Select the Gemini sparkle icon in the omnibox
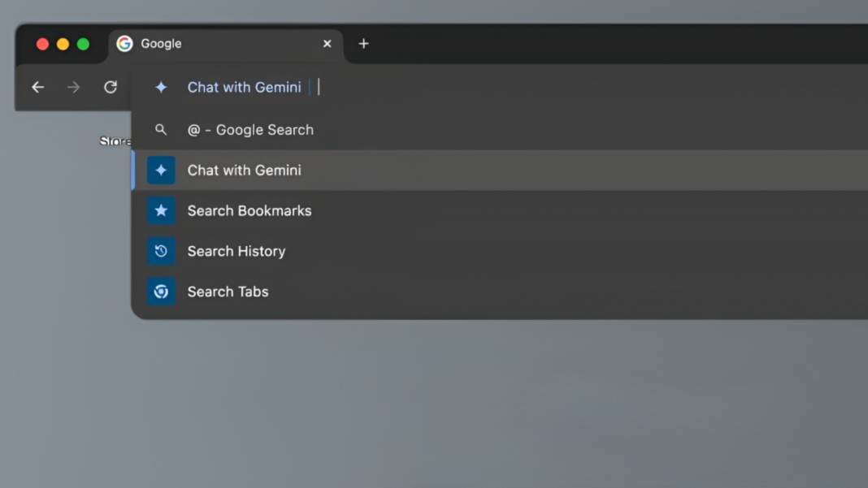The image size is (868, 488). (161, 87)
